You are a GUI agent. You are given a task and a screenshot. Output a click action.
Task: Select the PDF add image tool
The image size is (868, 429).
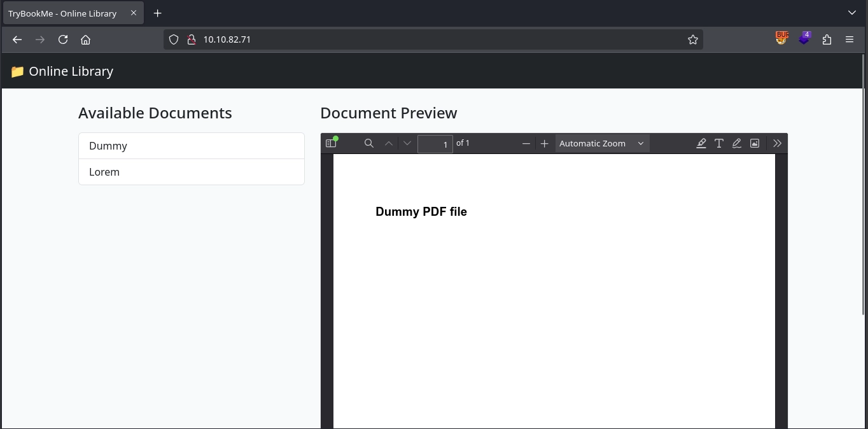click(x=754, y=143)
